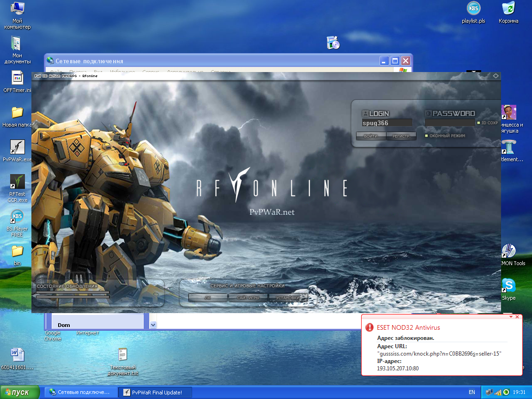Click the blocked URL text in ESET popup

click(439, 354)
